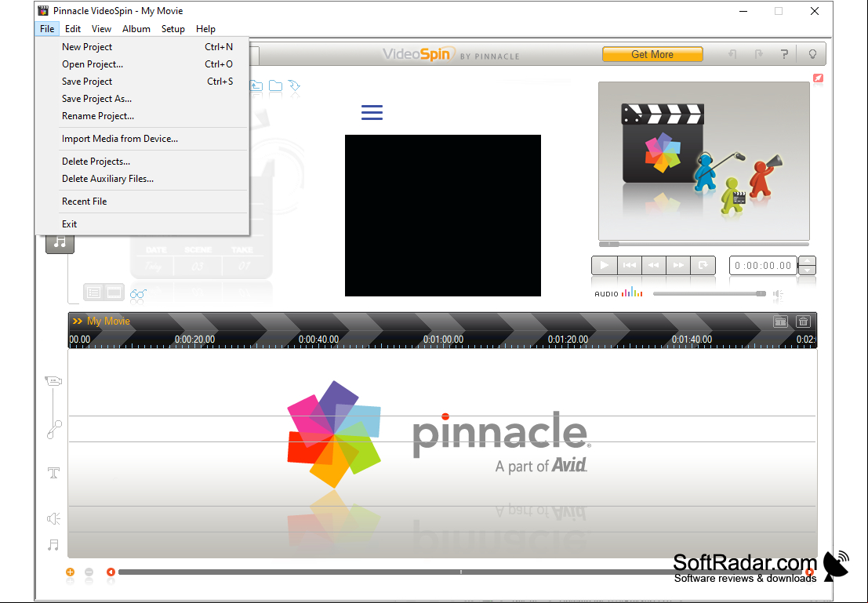Click the blue eyeglasses preview icon
Image resolution: width=868 pixels, height=603 pixels.
pos(138,294)
